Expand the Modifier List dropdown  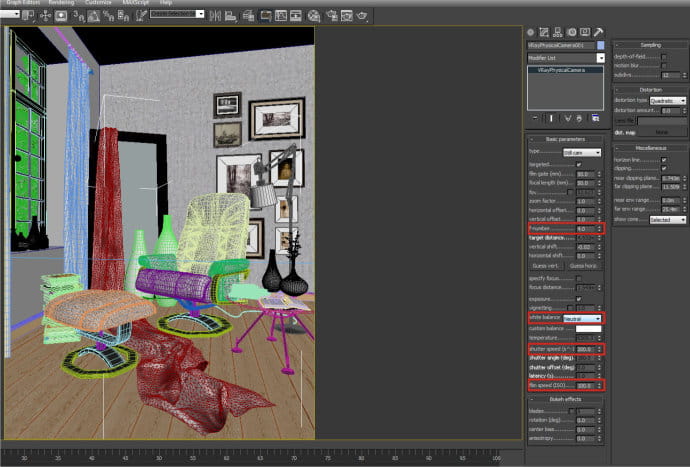tap(565, 58)
